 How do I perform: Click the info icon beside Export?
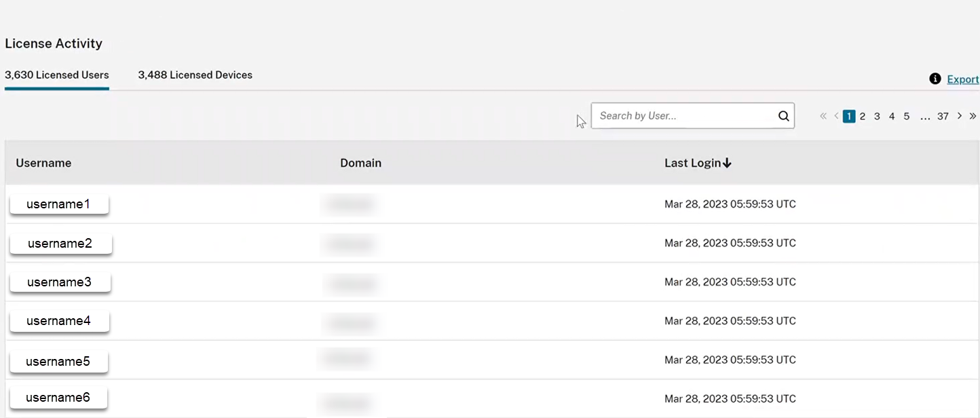pyautogui.click(x=935, y=79)
